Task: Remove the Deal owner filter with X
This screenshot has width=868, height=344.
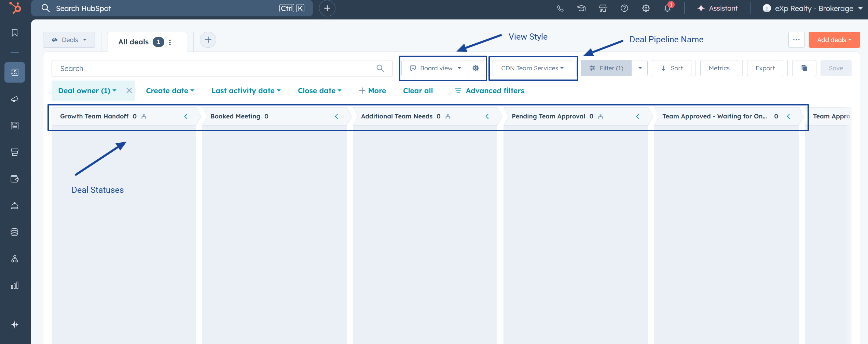Action: coord(129,90)
